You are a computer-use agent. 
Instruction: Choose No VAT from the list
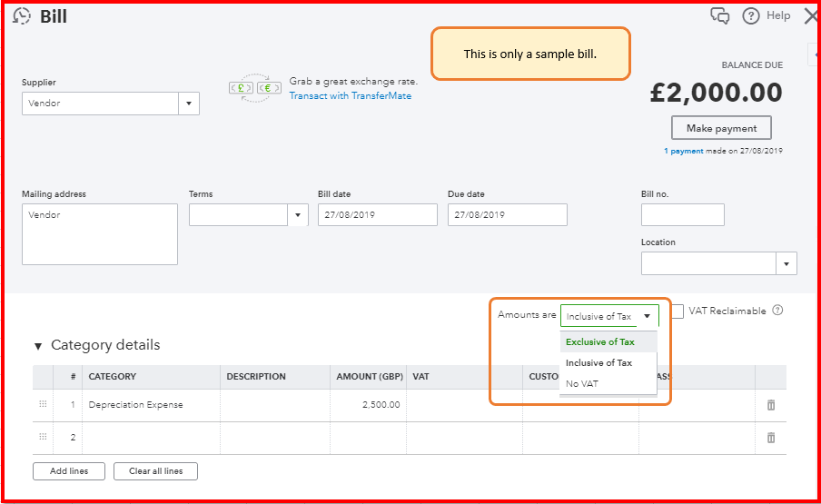click(582, 384)
